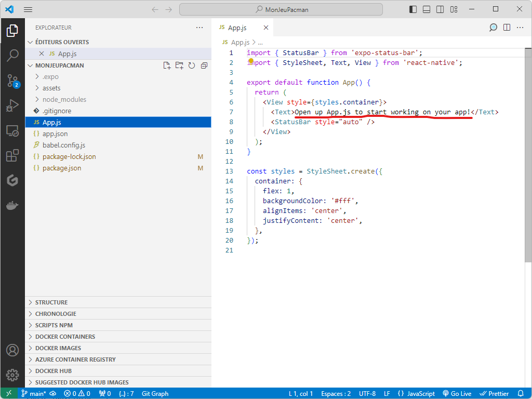The height and width of the screenshot is (399, 532).
Task: Toggle the bottom panel layout button
Action: click(x=427, y=9)
